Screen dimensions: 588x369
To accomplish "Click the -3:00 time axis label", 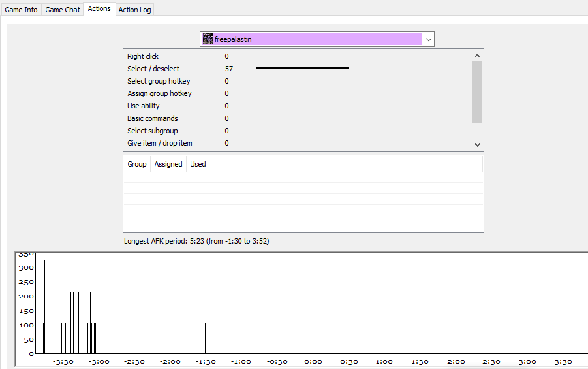I will point(99,362).
